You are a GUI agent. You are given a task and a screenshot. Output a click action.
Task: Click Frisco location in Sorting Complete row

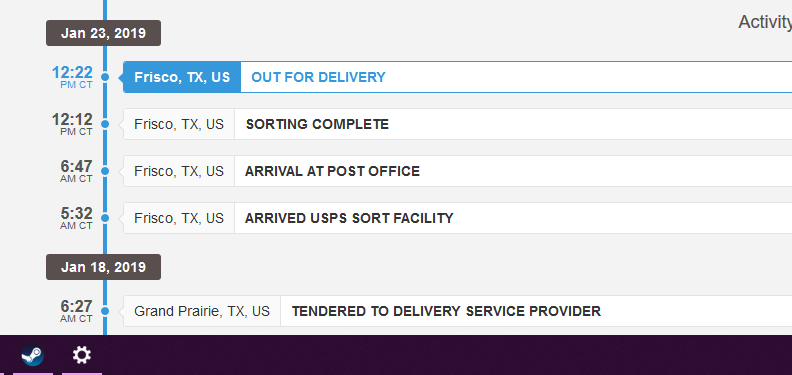click(x=179, y=124)
